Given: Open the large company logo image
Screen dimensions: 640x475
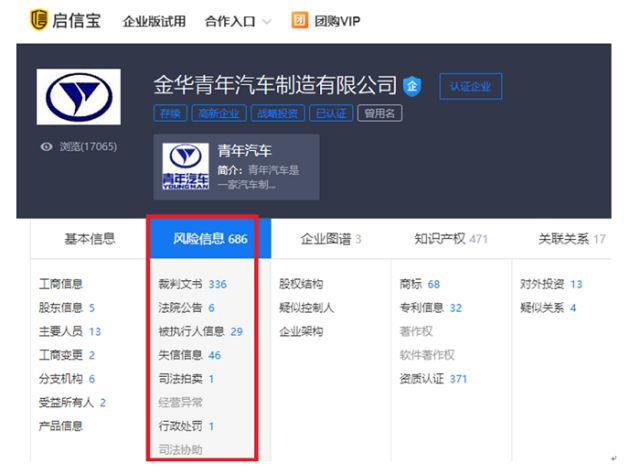Looking at the screenshot, I should pyautogui.click(x=78, y=97).
